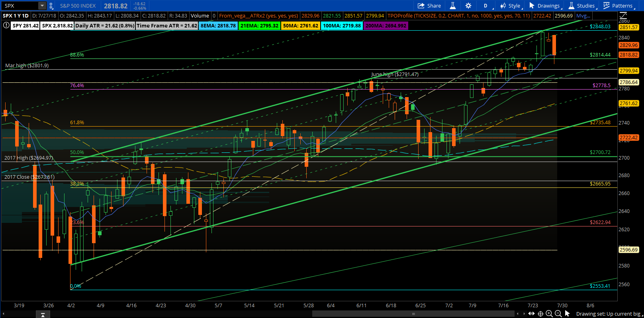This screenshot has width=644, height=318.
Task: Open the Patterns menu
Action: point(619,6)
